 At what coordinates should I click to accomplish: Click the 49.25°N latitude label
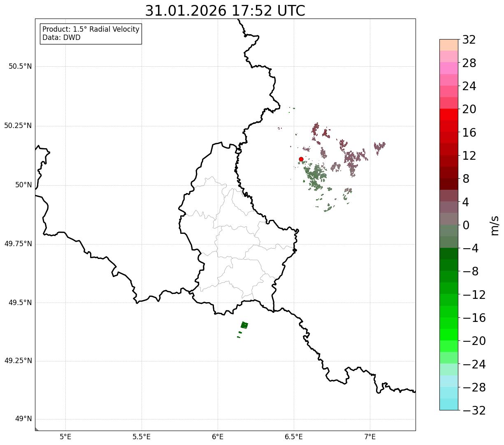18,361
